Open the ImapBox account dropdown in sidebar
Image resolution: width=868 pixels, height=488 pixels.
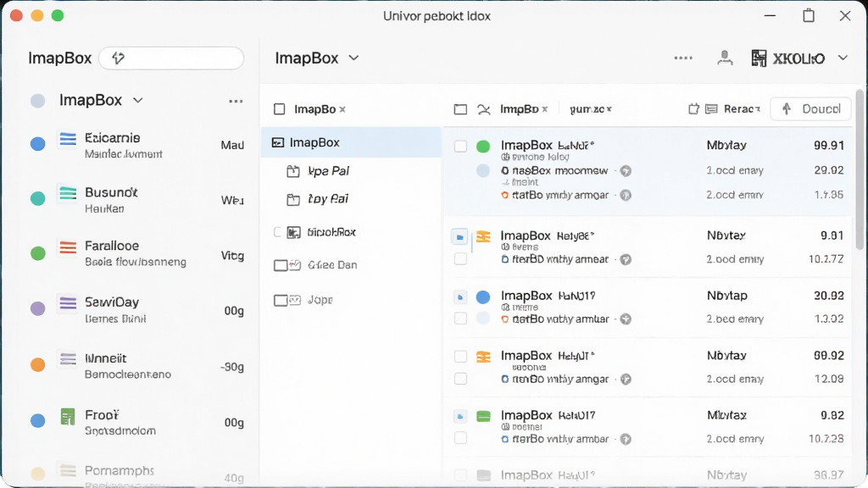pyautogui.click(x=138, y=100)
